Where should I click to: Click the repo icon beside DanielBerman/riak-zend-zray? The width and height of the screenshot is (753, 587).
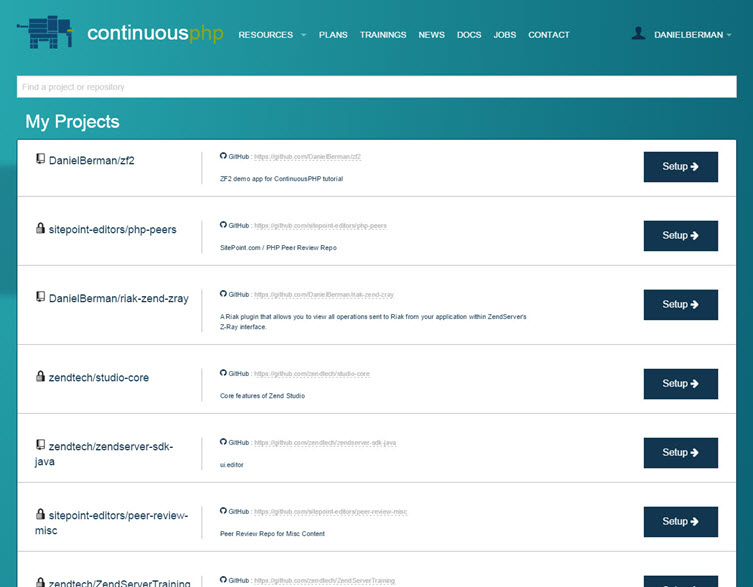(x=41, y=297)
